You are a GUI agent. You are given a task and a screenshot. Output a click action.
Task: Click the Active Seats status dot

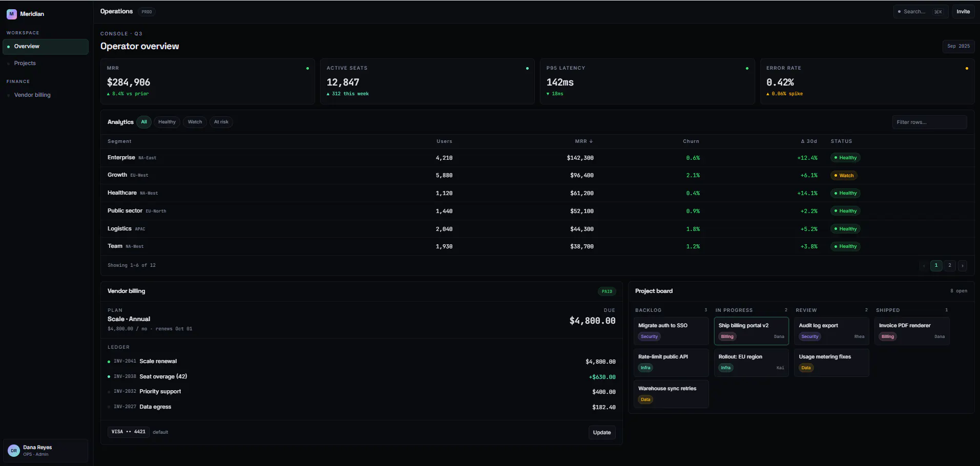click(x=527, y=68)
